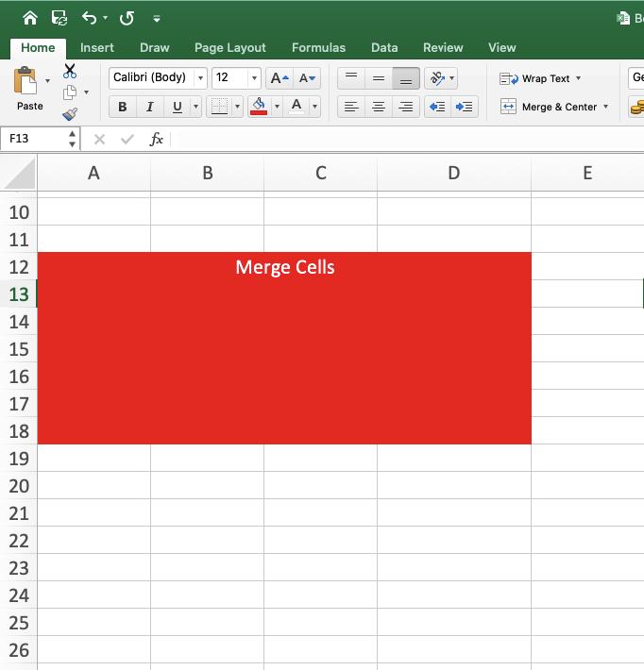
Task: Select column A header
Action: 93,173
